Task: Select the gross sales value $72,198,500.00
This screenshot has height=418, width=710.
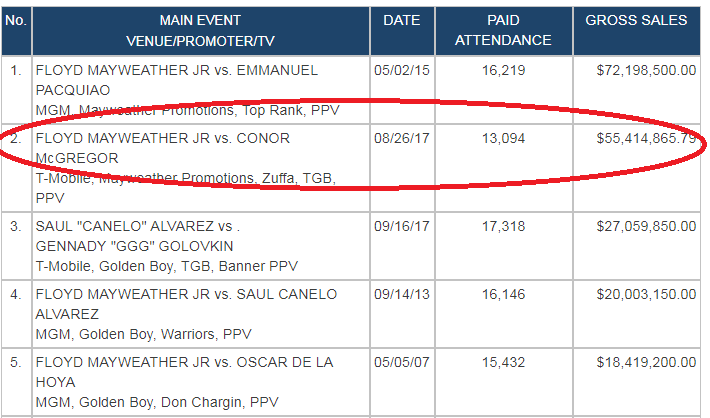Action: coord(645,71)
